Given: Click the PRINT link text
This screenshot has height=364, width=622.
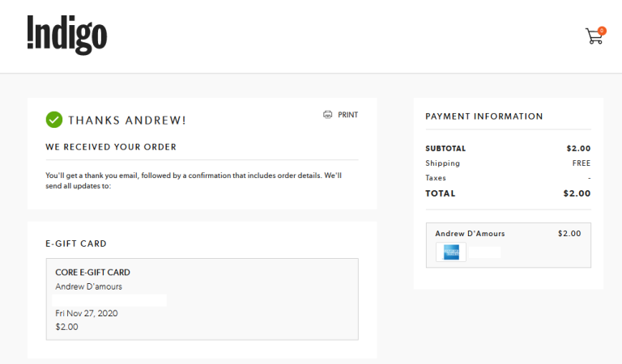Looking at the screenshot, I should point(348,115).
